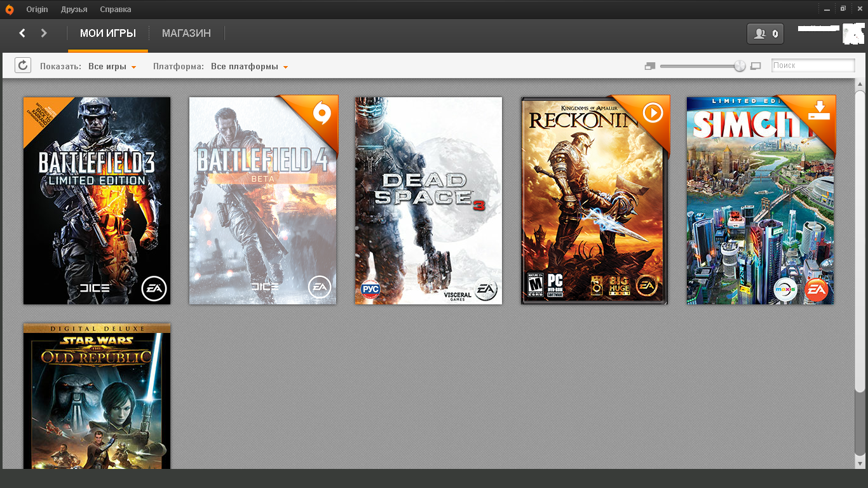Go back with the left arrow
The image size is (868, 488).
(x=22, y=33)
